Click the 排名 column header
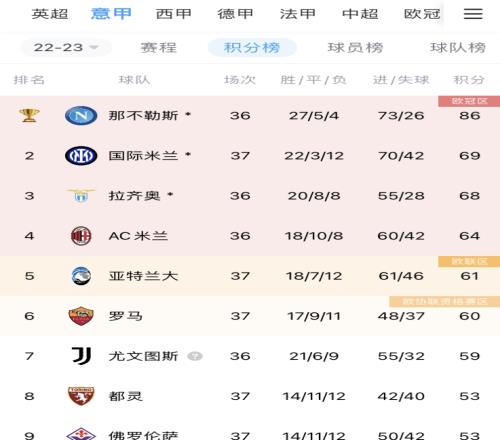 (x=29, y=80)
